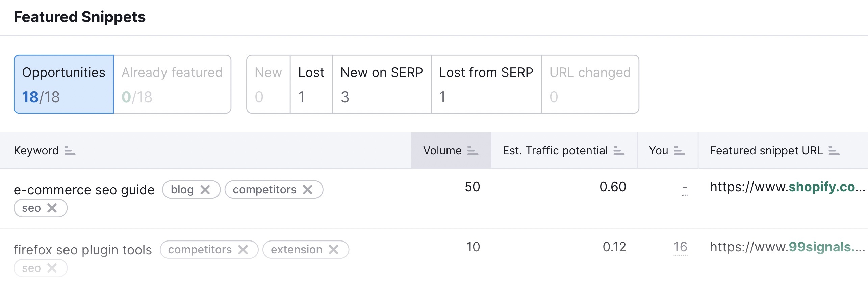Click sort icon next to You
The image size is (868, 284).
(x=679, y=151)
